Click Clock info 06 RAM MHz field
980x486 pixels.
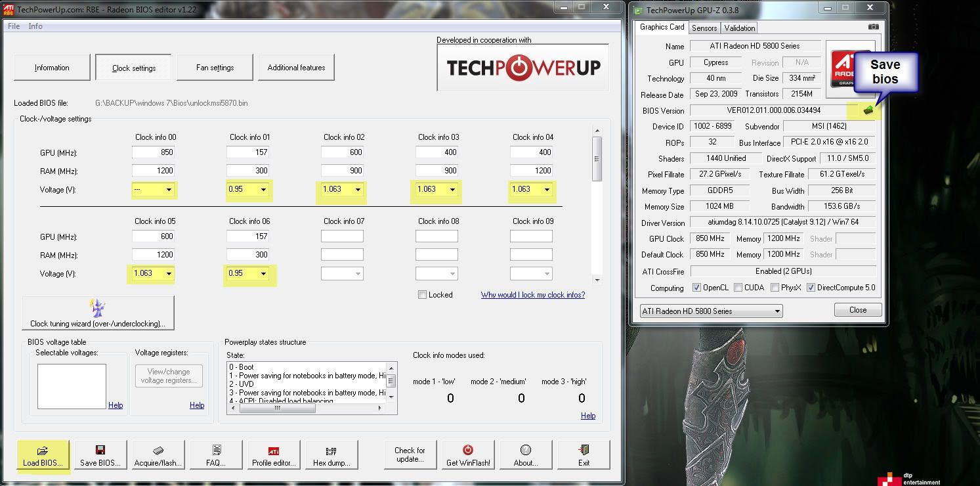pos(247,255)
